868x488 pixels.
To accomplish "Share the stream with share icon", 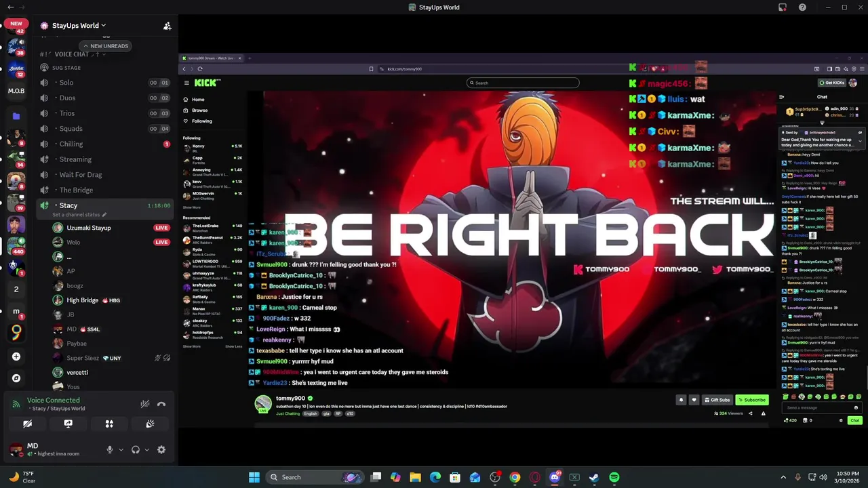I will click(750, 413).
